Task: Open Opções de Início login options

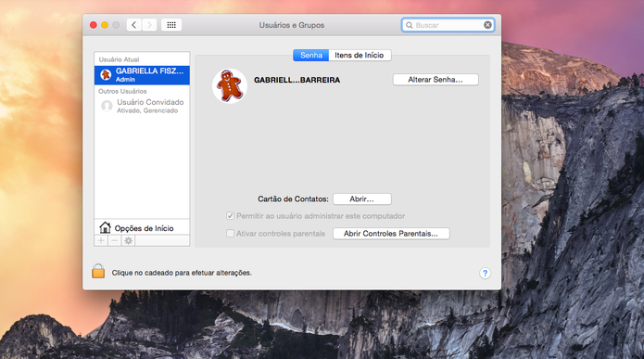Action: coord(142,228)
